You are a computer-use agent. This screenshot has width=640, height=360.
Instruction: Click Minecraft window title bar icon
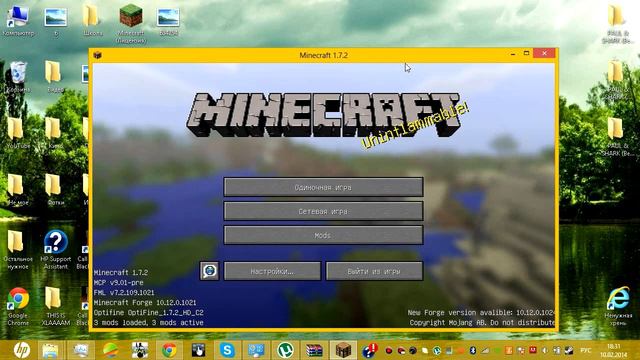pyautogui.click(x=97, y=55)
